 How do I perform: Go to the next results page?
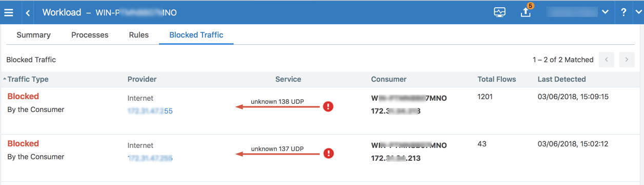point(627,60)
